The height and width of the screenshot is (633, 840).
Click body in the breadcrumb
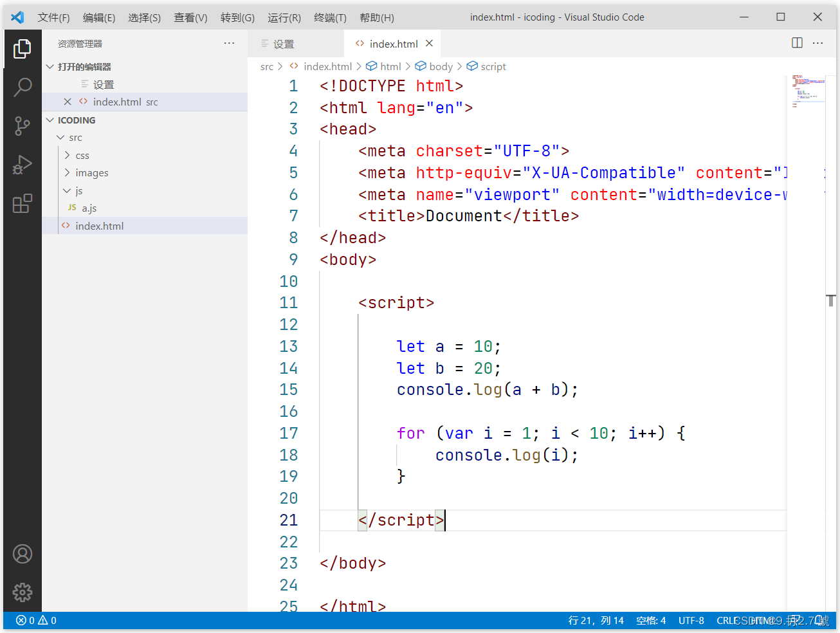pyautogui.click(x=441, y=66)
